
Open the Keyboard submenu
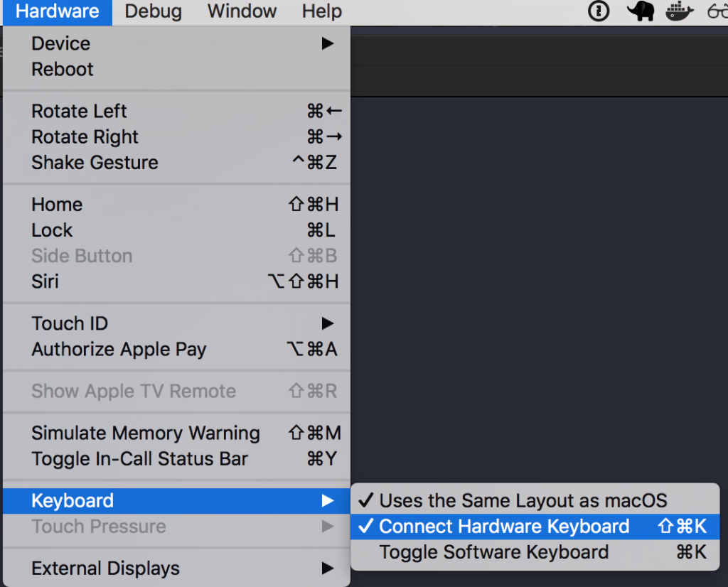pyautogui.click(x=176, y=501)
